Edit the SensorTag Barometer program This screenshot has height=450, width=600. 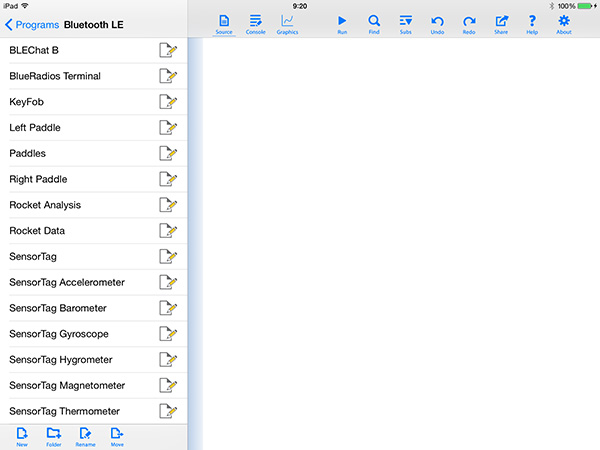coord(168,308)
